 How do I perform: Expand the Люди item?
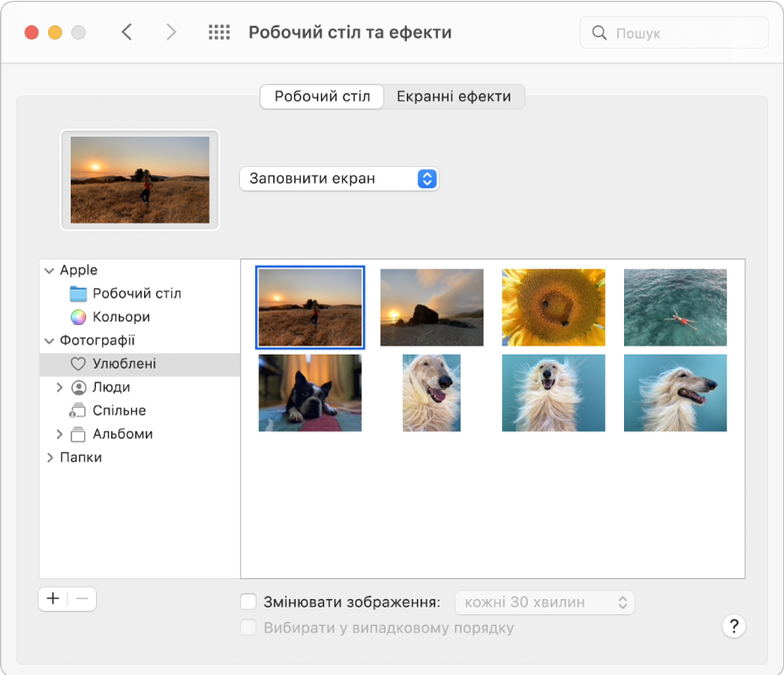click(x=60, y=388)
